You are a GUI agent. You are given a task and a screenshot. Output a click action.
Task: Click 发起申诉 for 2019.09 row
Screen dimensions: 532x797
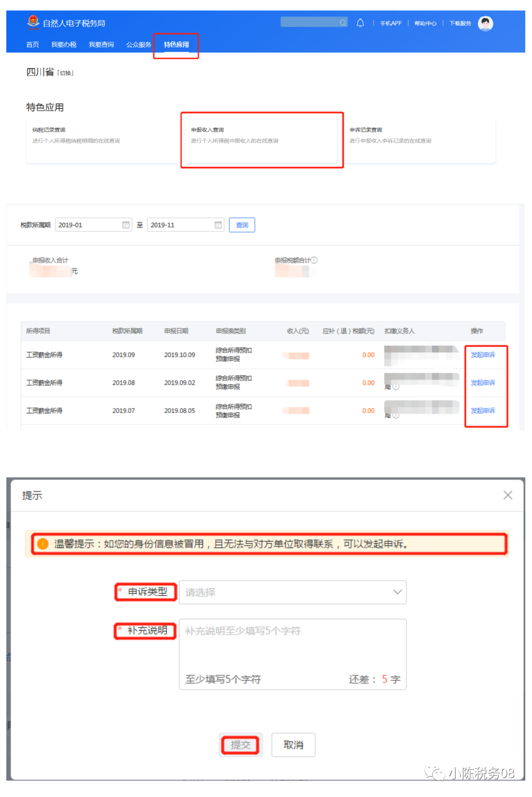(483, 355)
